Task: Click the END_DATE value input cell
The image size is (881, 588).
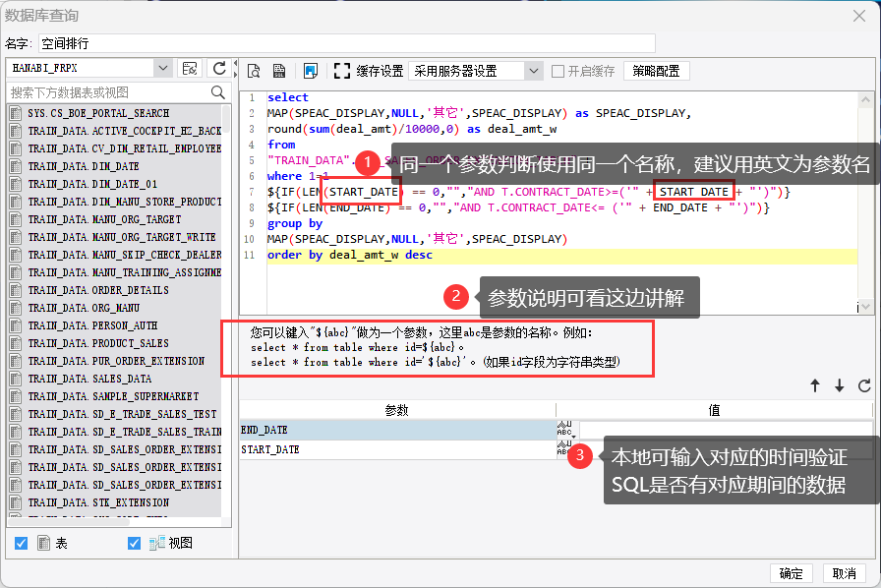Action: 726,430
